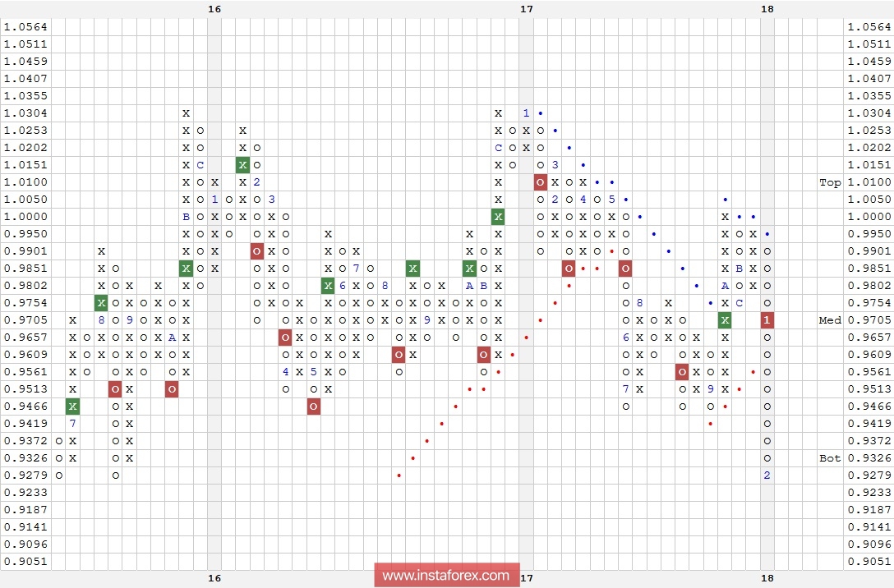894x588 pixels.
Task: Click 0.9754 on the left price axis
Action: [x=25, y=303]
